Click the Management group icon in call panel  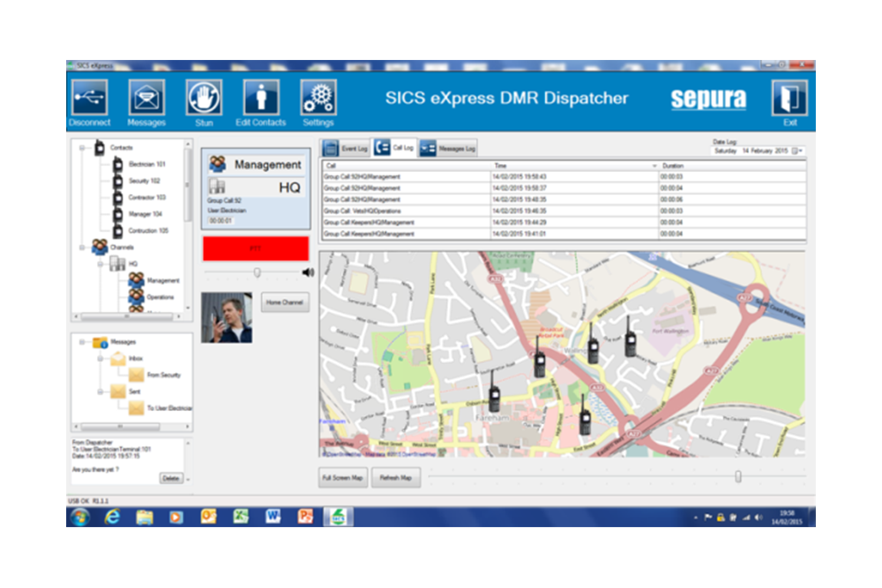tap(218, 164)
